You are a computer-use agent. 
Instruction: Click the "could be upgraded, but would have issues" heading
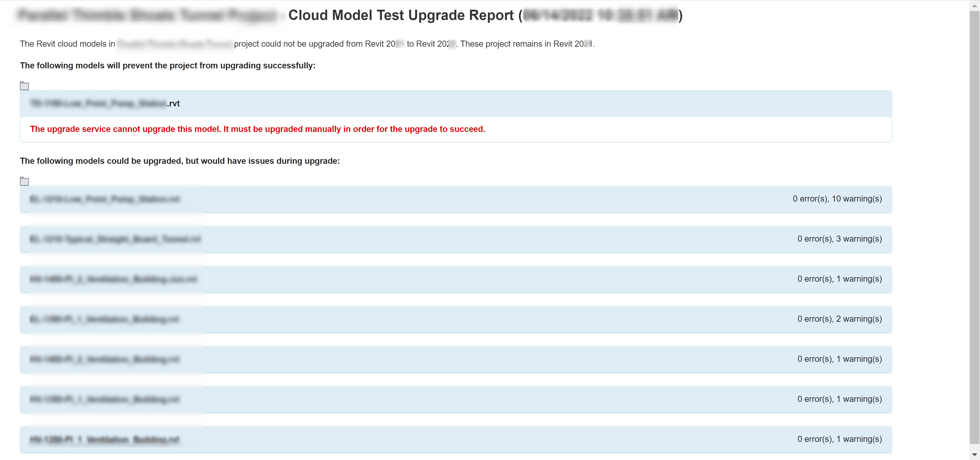(x=180, y=161)
